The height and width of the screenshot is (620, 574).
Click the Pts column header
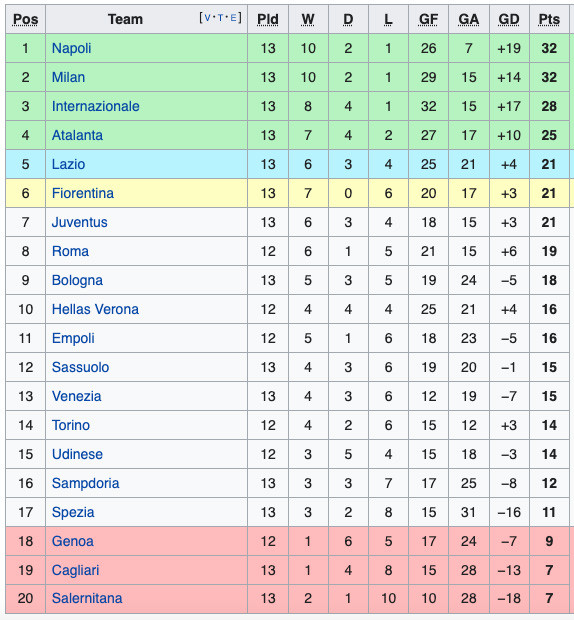click(549, 19)
